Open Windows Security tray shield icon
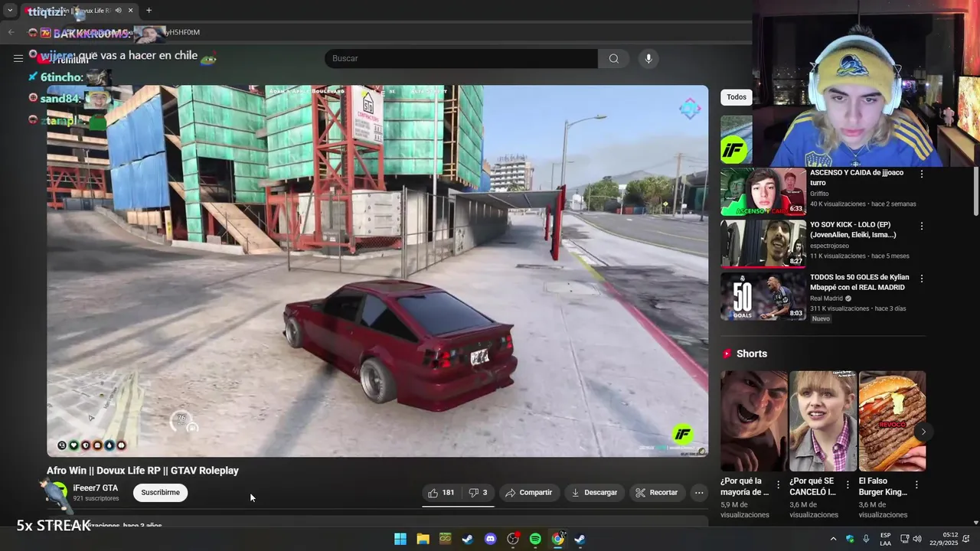The height and width of the screenshot is (551, 980). 850,539
